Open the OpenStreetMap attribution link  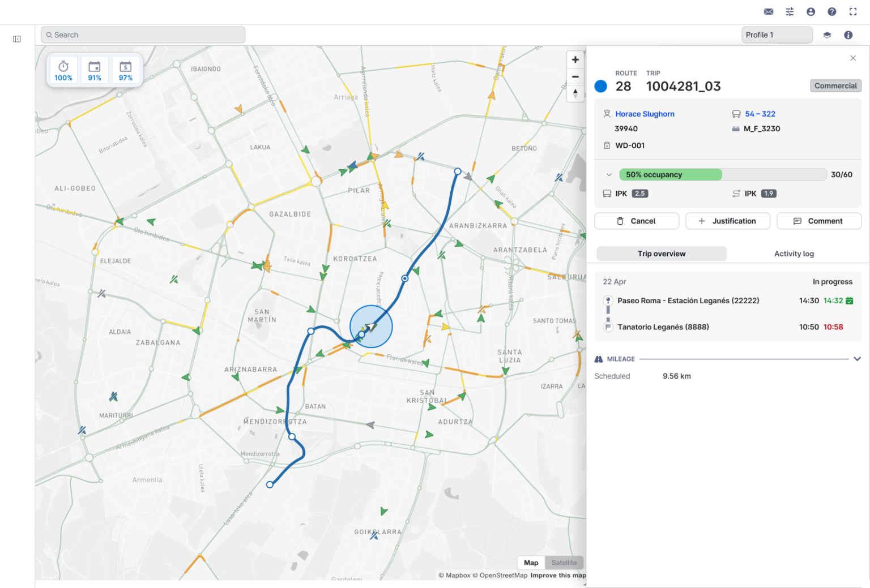(500, 576)
